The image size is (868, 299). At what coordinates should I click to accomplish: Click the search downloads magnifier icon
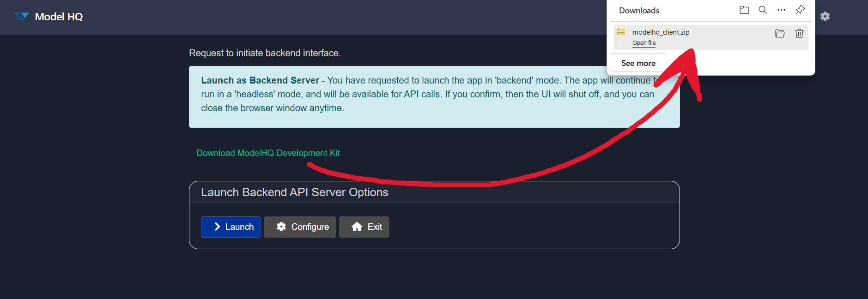[763, 10]
